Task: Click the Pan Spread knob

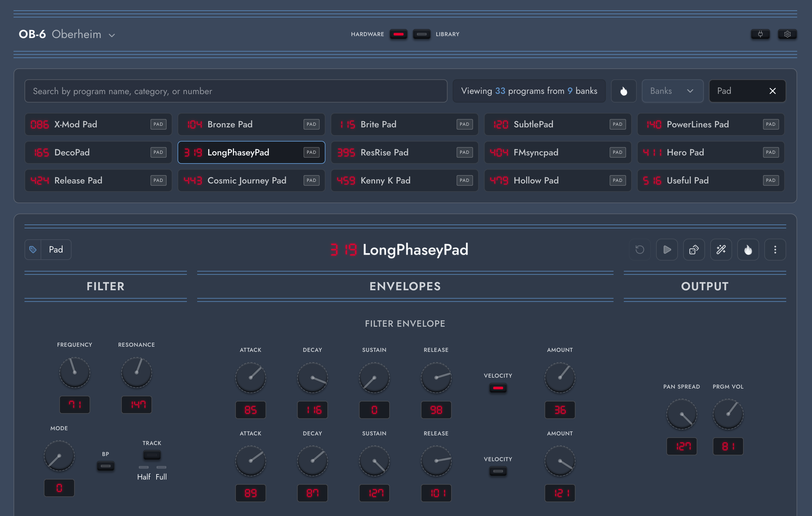Action: pyautogui.click(x=681, y=414)
